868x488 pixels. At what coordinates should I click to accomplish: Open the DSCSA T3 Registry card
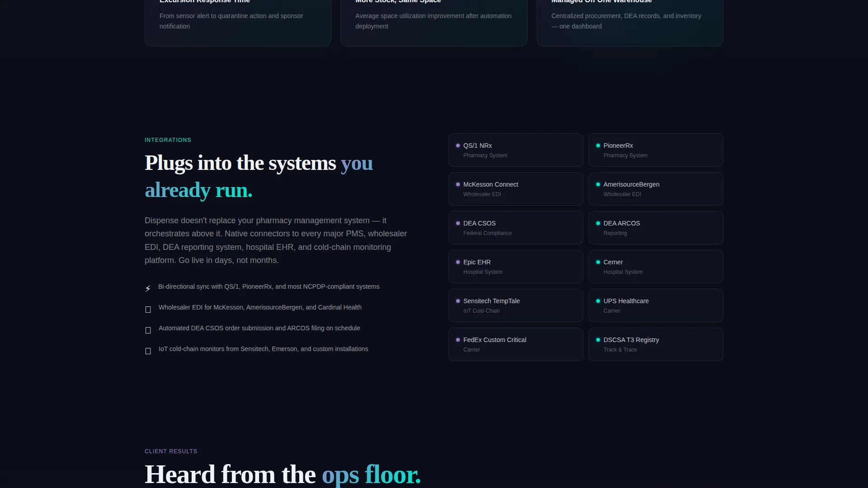656,344
